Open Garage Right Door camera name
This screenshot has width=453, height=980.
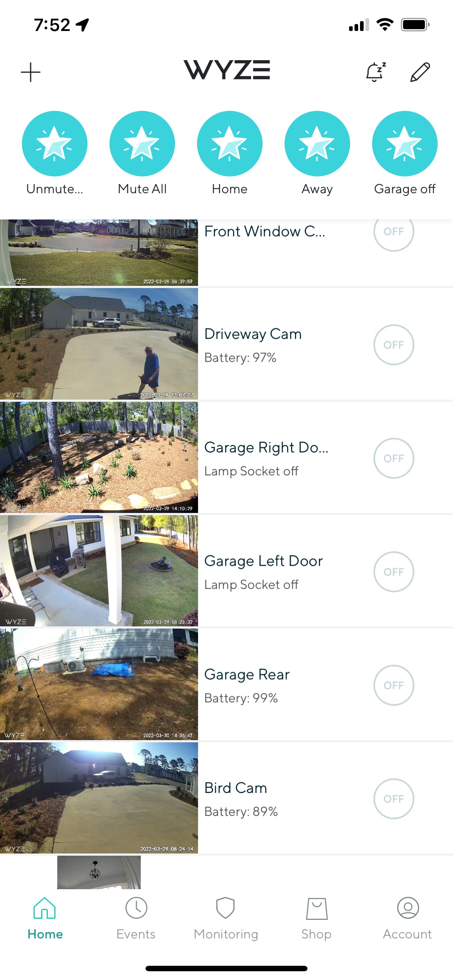click(266, 447)
